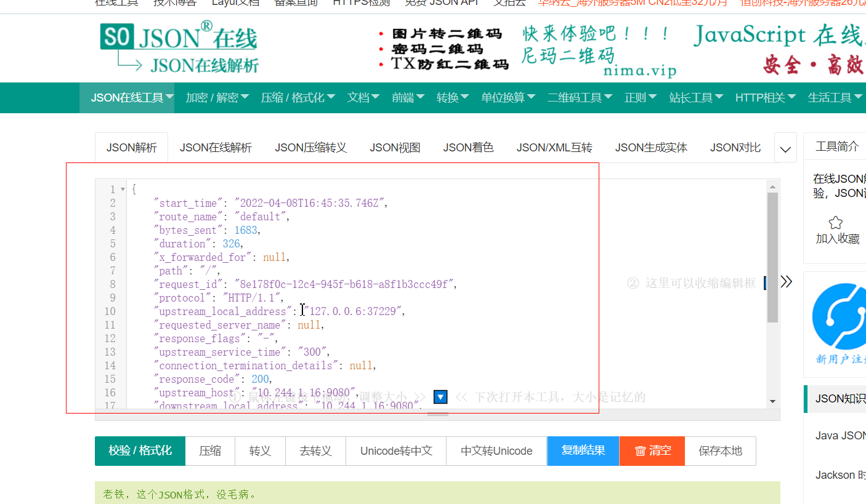Click the editor scrollbar up arrow

coord(773,186)
